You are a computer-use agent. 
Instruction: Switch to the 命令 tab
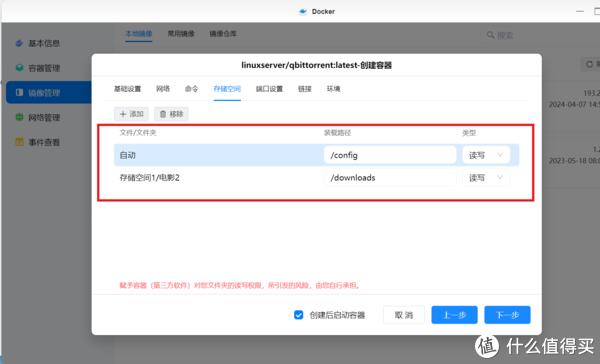pos(191,89)
